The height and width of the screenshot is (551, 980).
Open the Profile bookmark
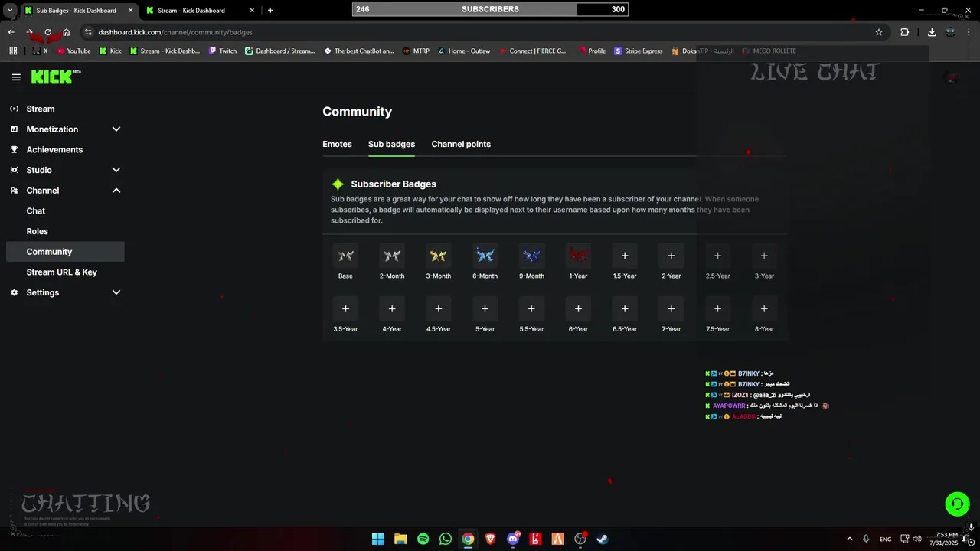[x=591, y=51]
